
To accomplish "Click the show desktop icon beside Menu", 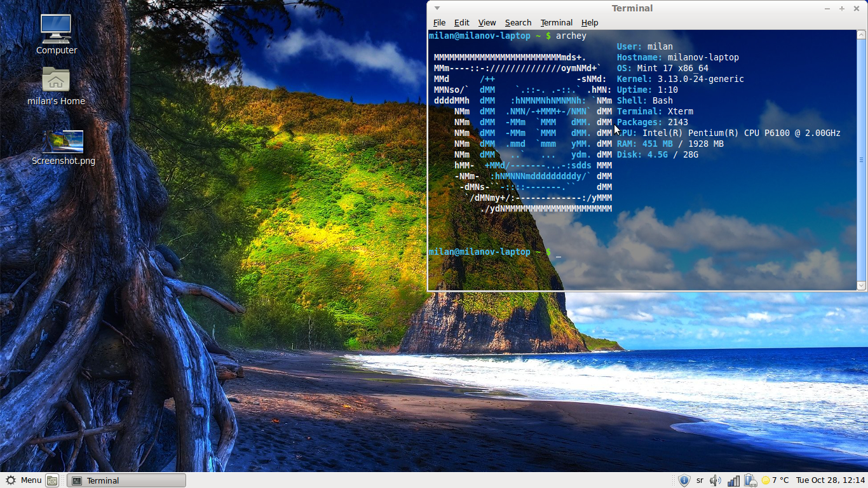I will [52, 480].
